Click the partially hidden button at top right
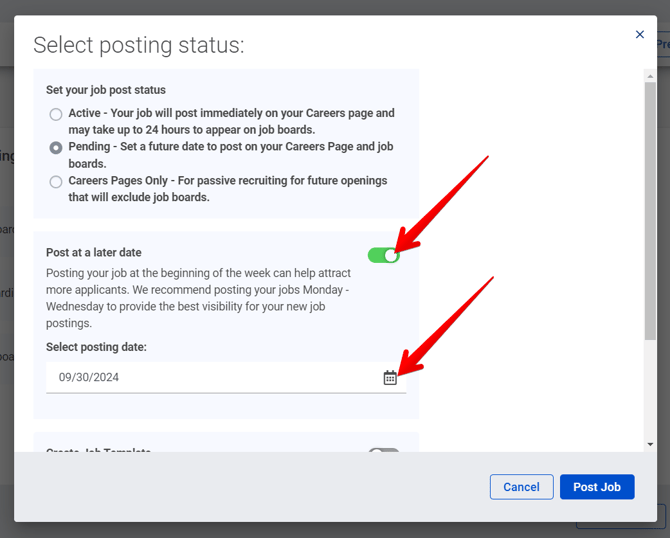Viewport: 670px width, 538px height. [662, 45]
